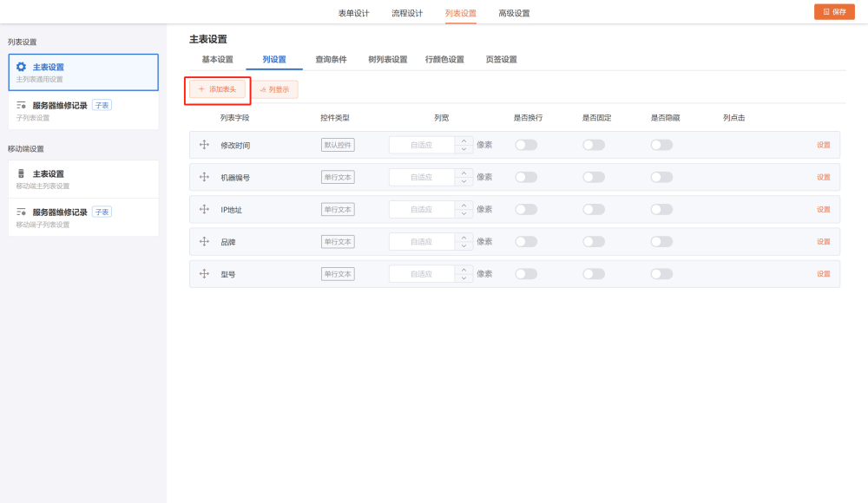Image resolution: width=868 pixels, height=503 pixels.
Task: Click the move icon beside 型号
Action: (205, 274)
